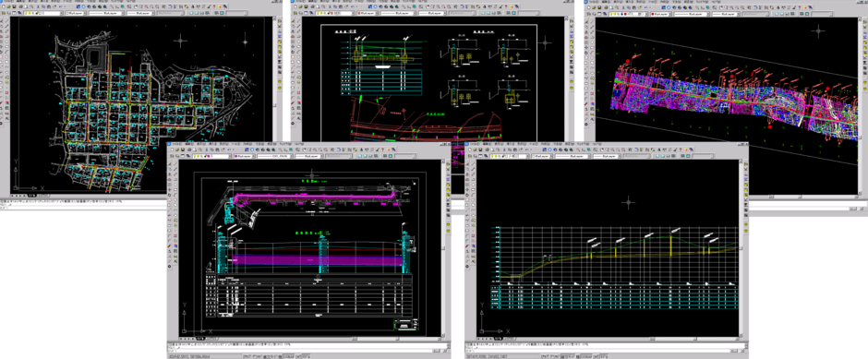868x359 pixels.
Task: Open ByLayer color dropdown in profile graph window
Action: [542, 156]
